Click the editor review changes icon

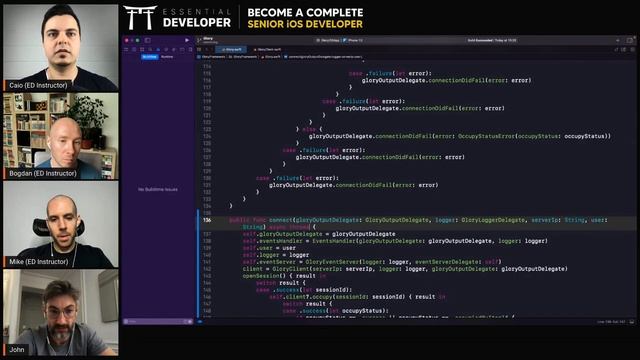click(x=616, y=49)
